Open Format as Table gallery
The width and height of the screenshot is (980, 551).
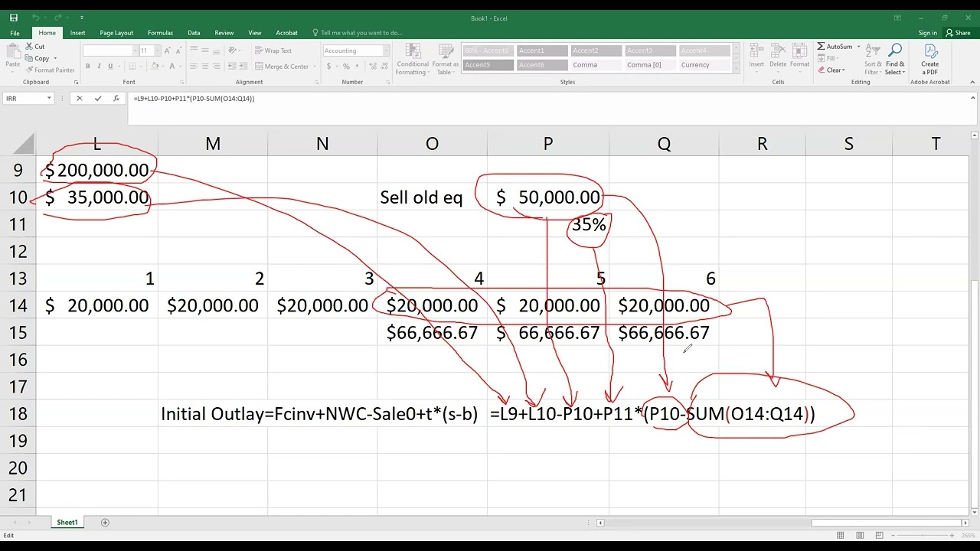click(x=445, y=60)
